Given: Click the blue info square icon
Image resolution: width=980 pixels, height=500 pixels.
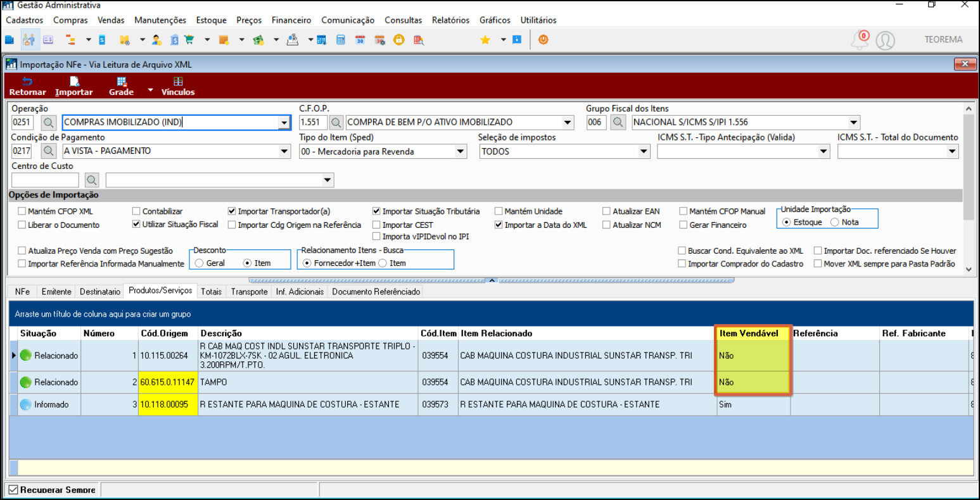Looking at the screenshot, I should 517,39.
